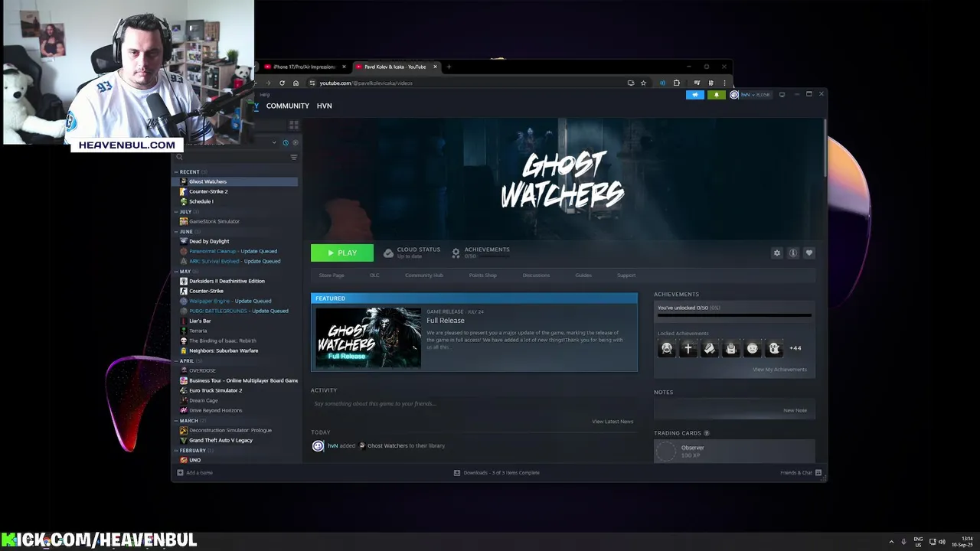
Task: Open the Cloud Status icon
Action: [x=388, y=253]
